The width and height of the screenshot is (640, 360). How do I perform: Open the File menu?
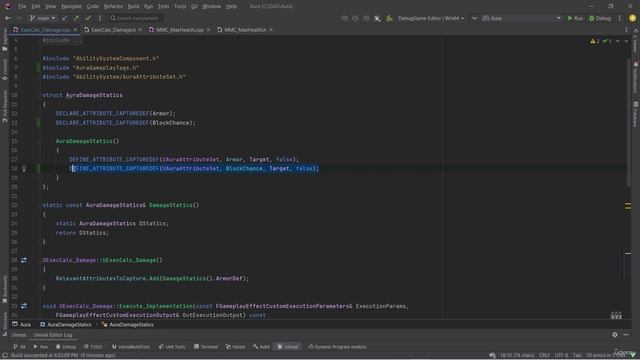[x=22, y=6]
